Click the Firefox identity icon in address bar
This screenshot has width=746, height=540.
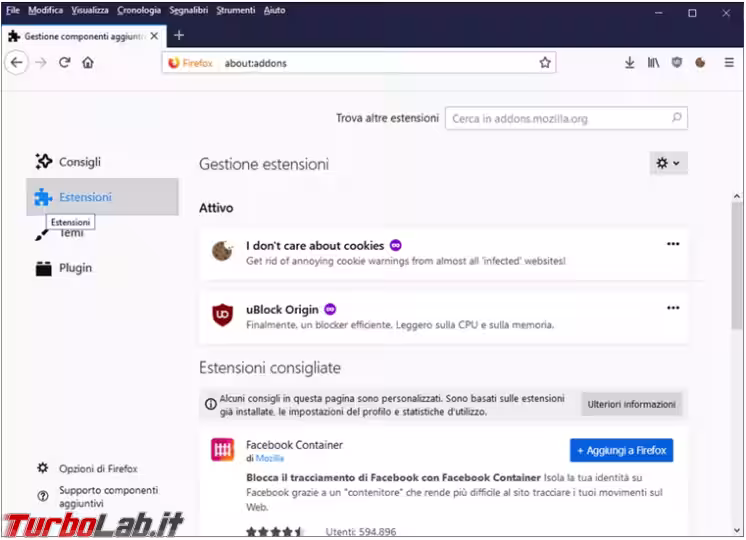[x=174, y=63]
